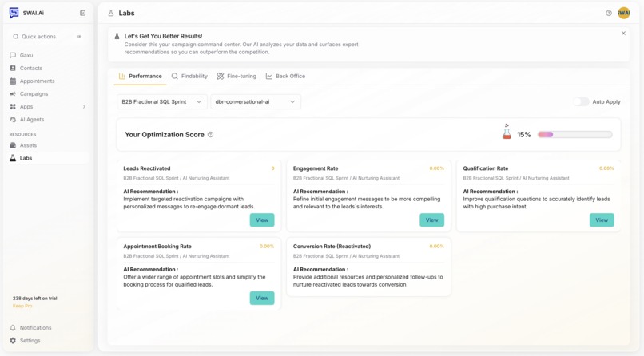
Task: Switch to the Performance tab
Action: tap(140, 77)
